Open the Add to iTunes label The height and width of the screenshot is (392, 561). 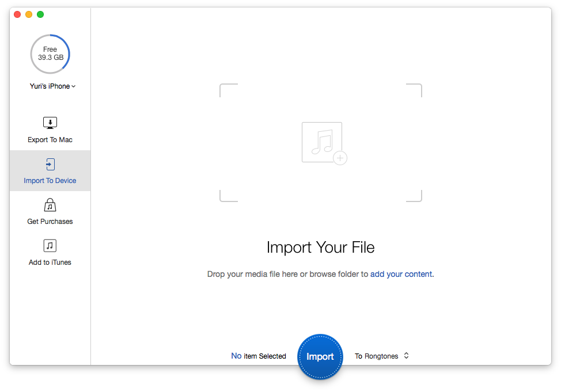tap(50, 262)
